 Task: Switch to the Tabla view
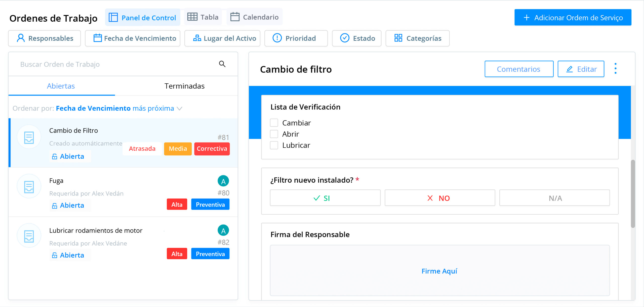click(x=203, y=17)
